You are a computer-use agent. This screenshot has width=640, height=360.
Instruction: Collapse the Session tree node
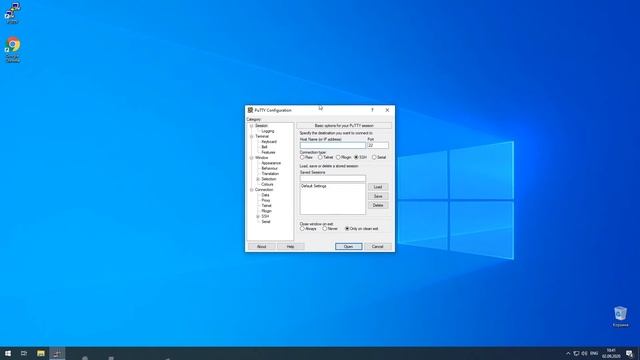point(251,126)
